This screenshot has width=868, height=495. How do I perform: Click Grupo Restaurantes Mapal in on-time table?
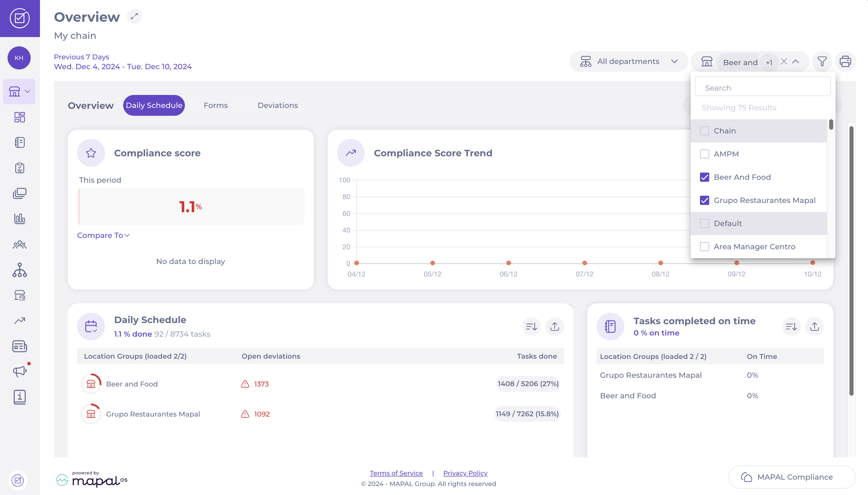pos(651,375)
